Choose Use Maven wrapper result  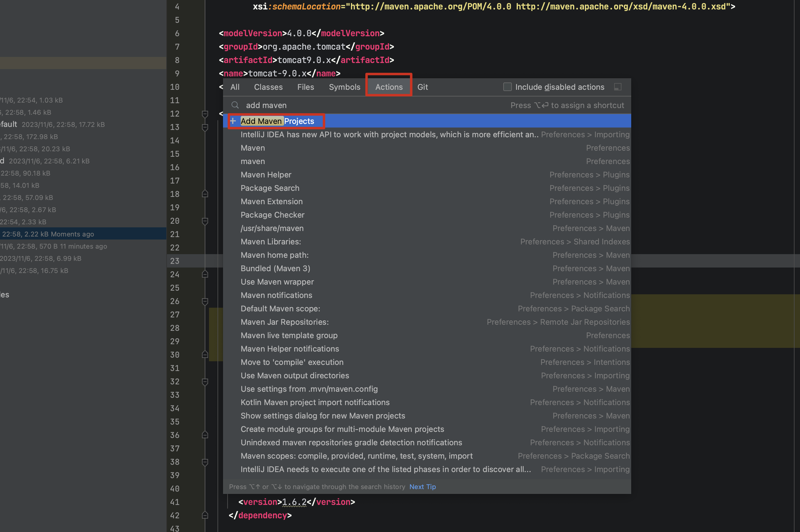pos(277,282)
